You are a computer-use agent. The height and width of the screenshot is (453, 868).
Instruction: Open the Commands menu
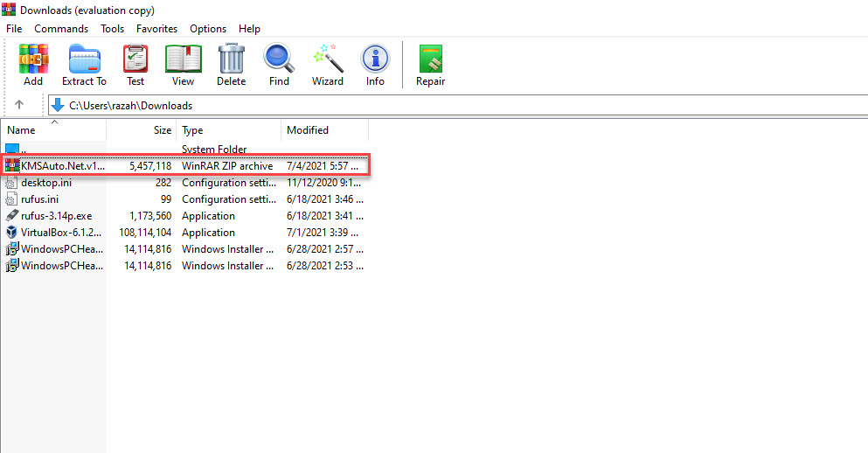pyautogui.click(x=61, y=29)
